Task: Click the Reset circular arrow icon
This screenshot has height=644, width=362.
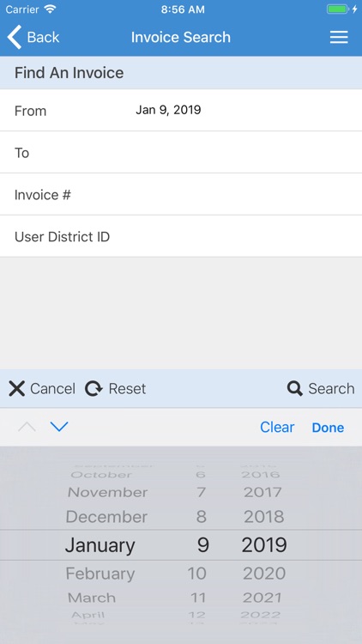Action: (94, 388)
